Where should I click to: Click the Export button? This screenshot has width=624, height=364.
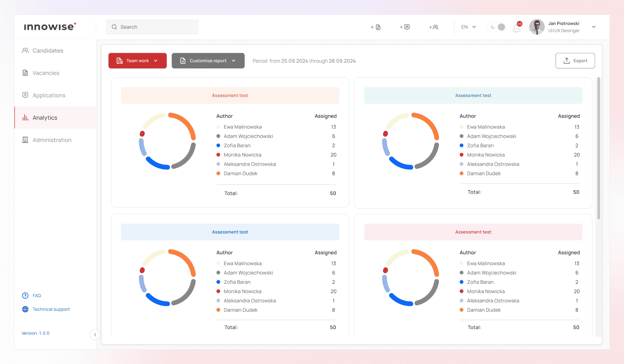point(575,61)
